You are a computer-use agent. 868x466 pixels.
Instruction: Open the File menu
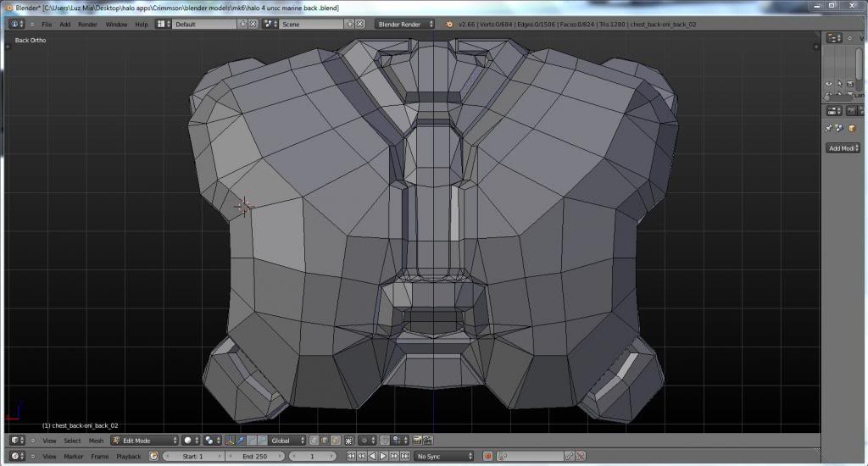pyautogui.click(x=47, y=25)
